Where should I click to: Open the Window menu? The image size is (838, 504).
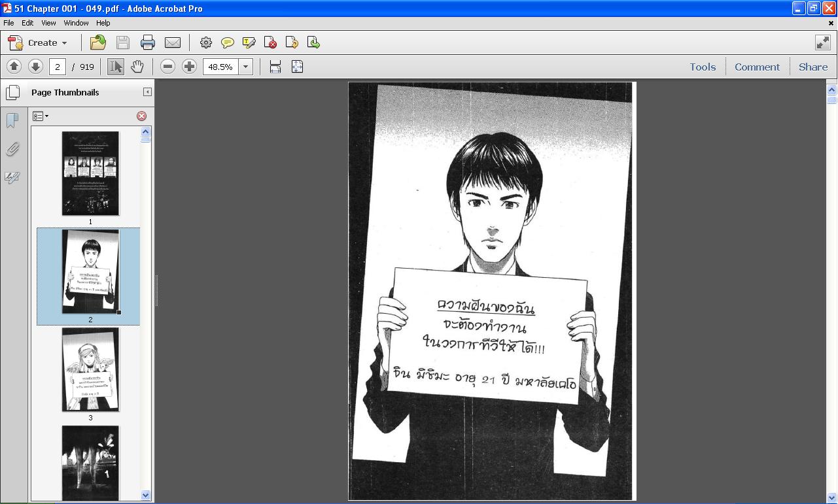coord(76,23)
